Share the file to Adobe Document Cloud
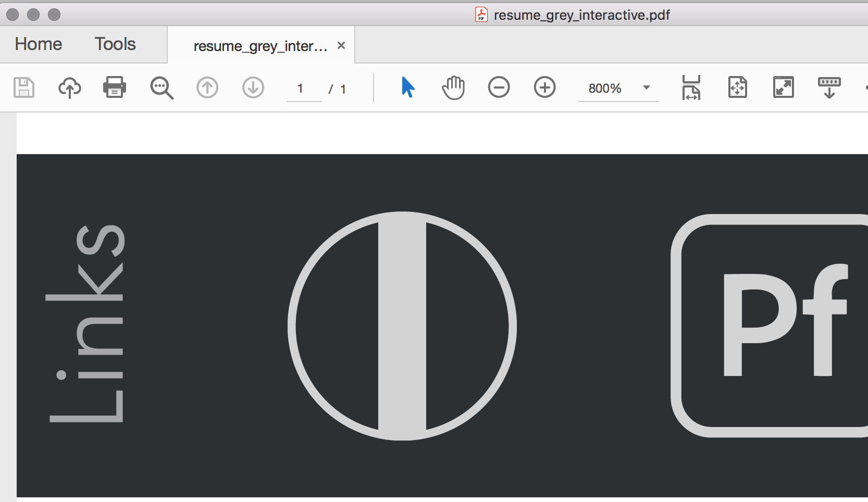Screen dimensions: 868x502 (x=69, y=87)
